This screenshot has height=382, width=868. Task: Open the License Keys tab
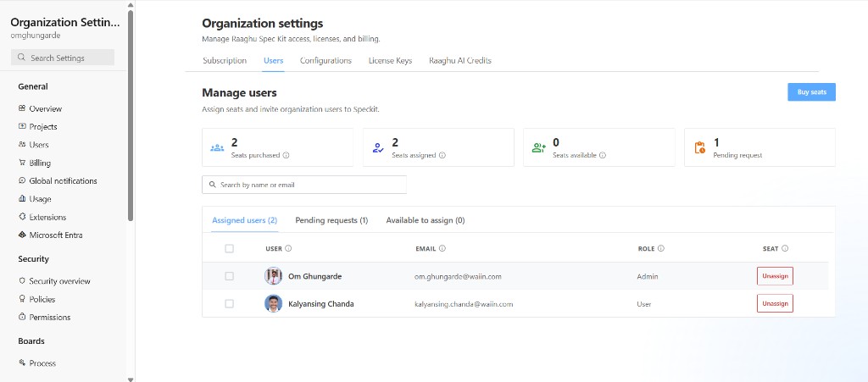click(390, 61)
